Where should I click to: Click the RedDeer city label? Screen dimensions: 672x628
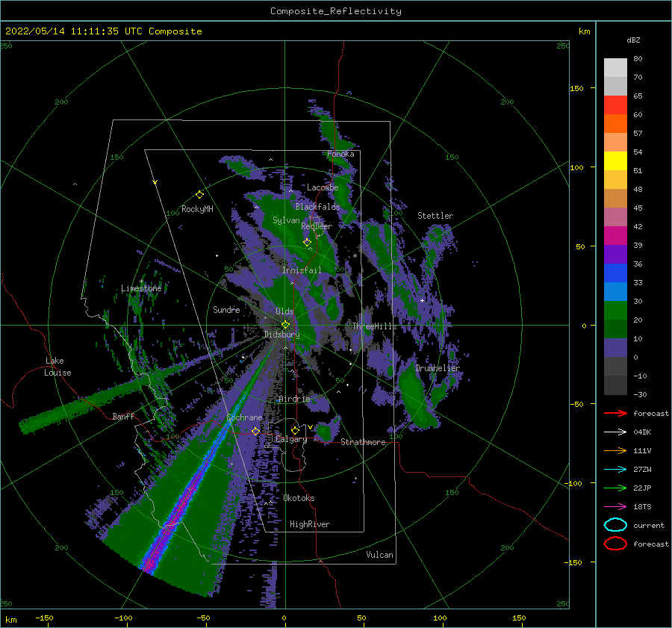(x=317, y=226)
